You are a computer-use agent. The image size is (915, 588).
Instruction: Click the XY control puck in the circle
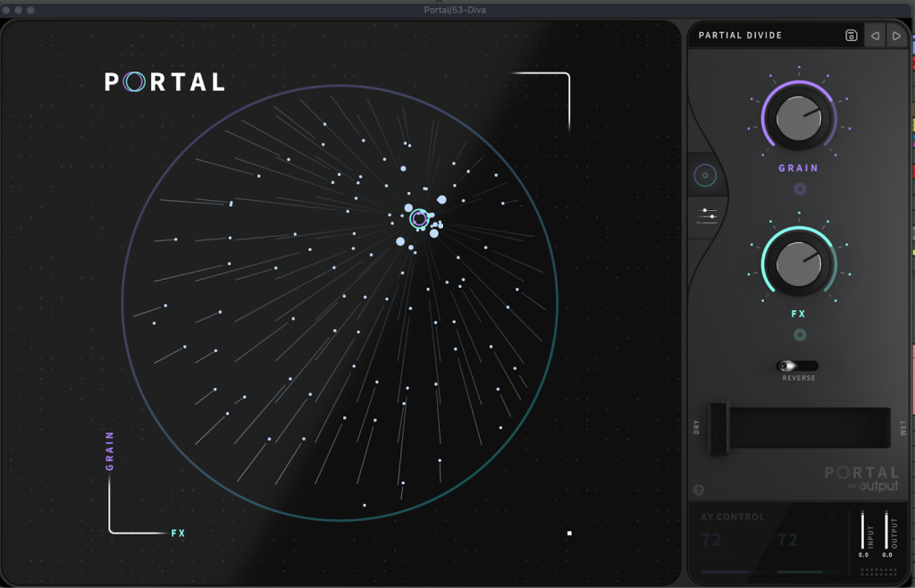tap(419, 217)
